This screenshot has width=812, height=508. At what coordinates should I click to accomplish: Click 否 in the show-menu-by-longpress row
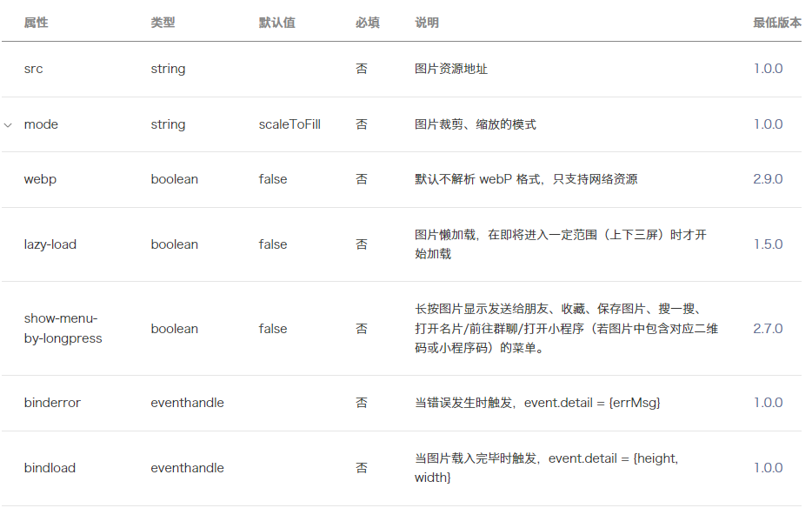click(x=362, y=329)
